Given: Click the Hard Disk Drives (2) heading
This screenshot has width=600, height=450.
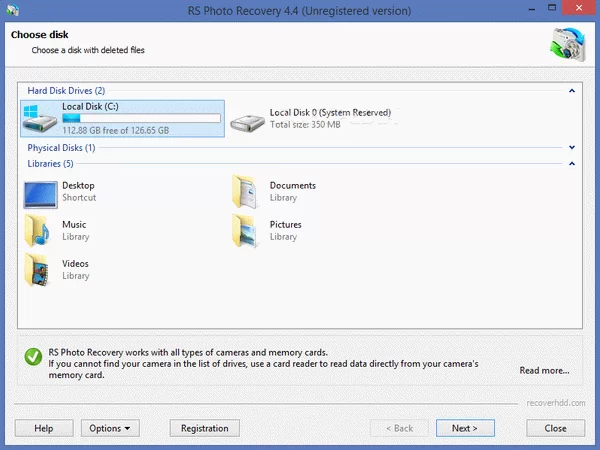Looking at the screenshot, I should coord(66,91).
